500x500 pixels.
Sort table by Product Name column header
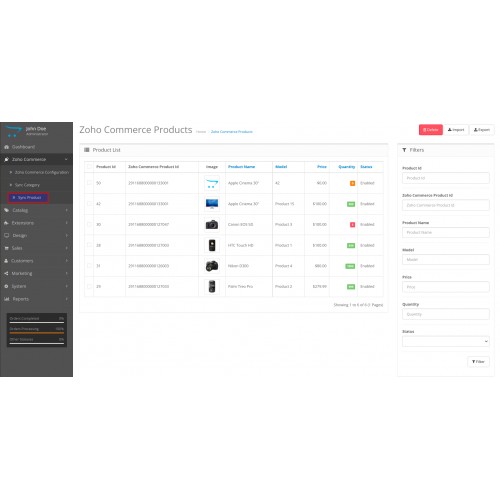[x=242, y=167]
